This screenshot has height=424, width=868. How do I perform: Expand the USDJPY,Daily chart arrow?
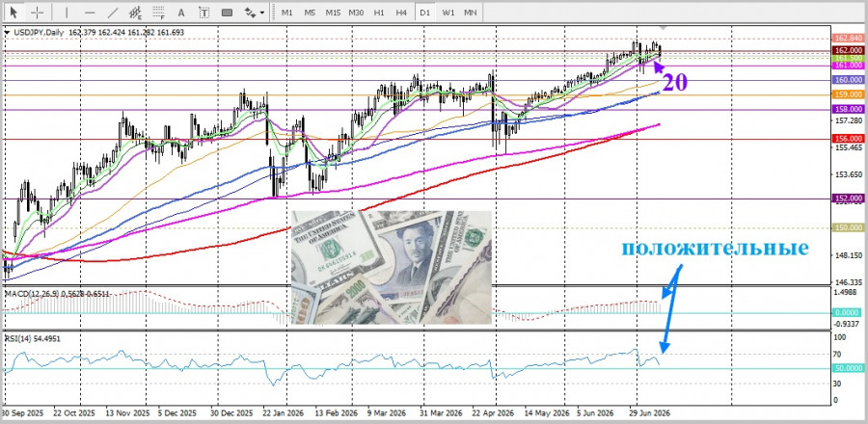7,33
